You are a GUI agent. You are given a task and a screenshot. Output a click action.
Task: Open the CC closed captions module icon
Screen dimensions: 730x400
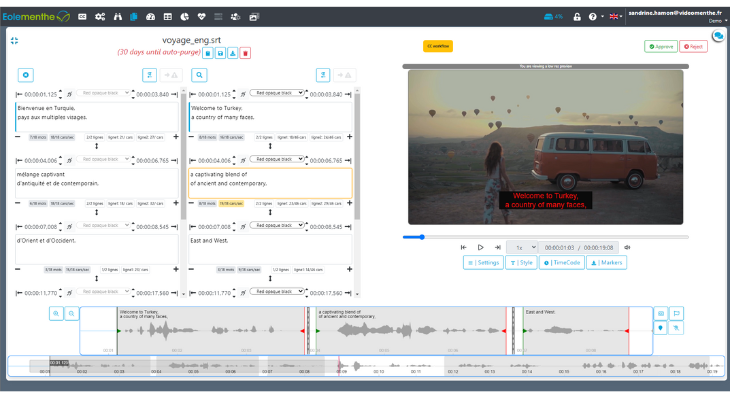click(82, 17)
